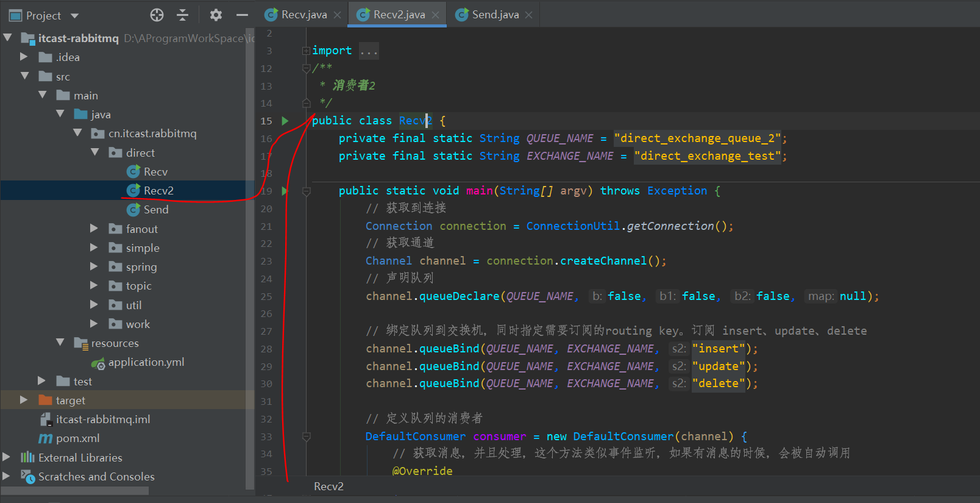
Task: Hide the Project panel with the minus icon
Action: pyautogui.click(x=242, y=15)
